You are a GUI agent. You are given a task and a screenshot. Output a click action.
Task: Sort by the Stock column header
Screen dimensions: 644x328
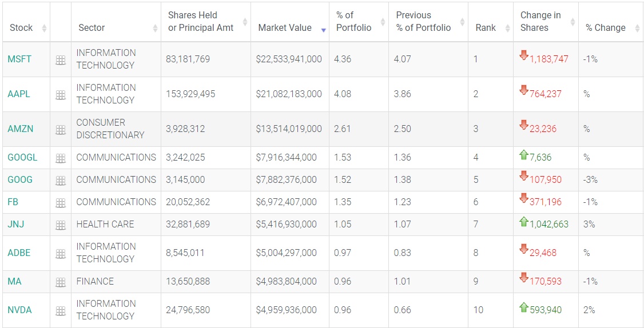[21, 27]
